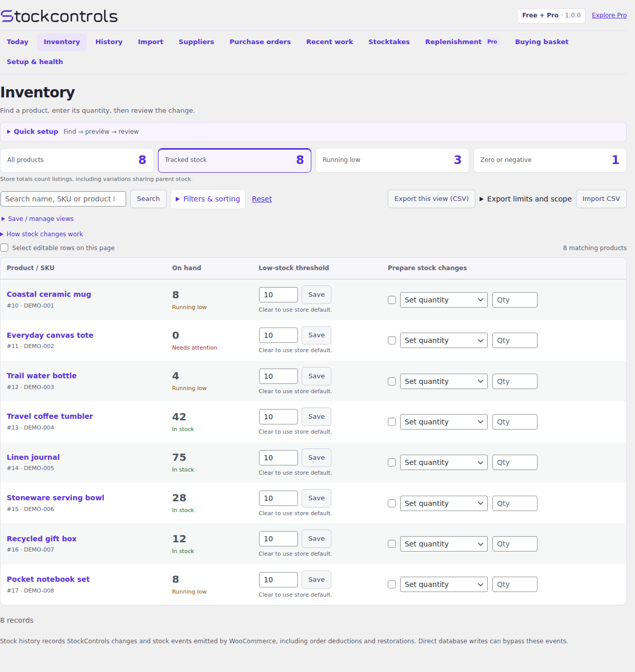Click Qty field for Stoneware serving bowl

515,503
